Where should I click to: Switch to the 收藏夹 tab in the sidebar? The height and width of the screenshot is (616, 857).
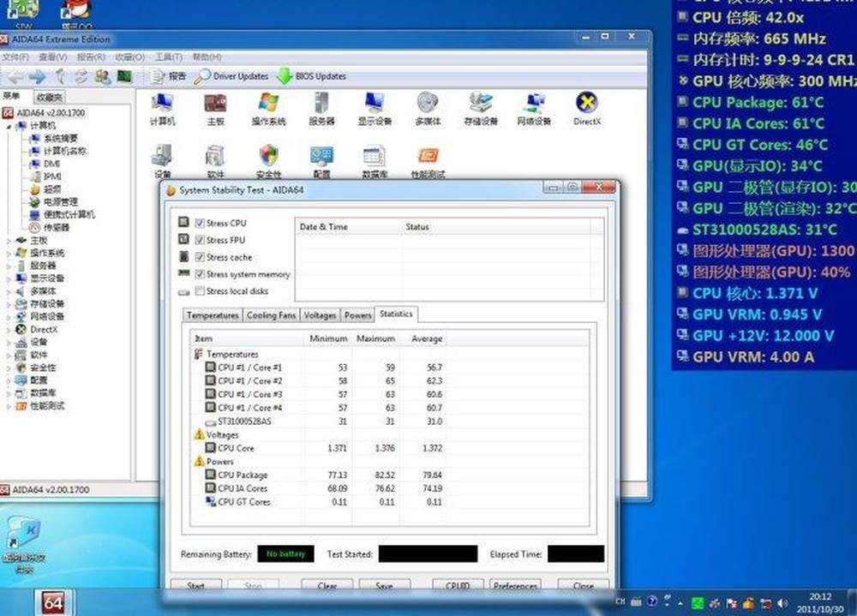49,98
